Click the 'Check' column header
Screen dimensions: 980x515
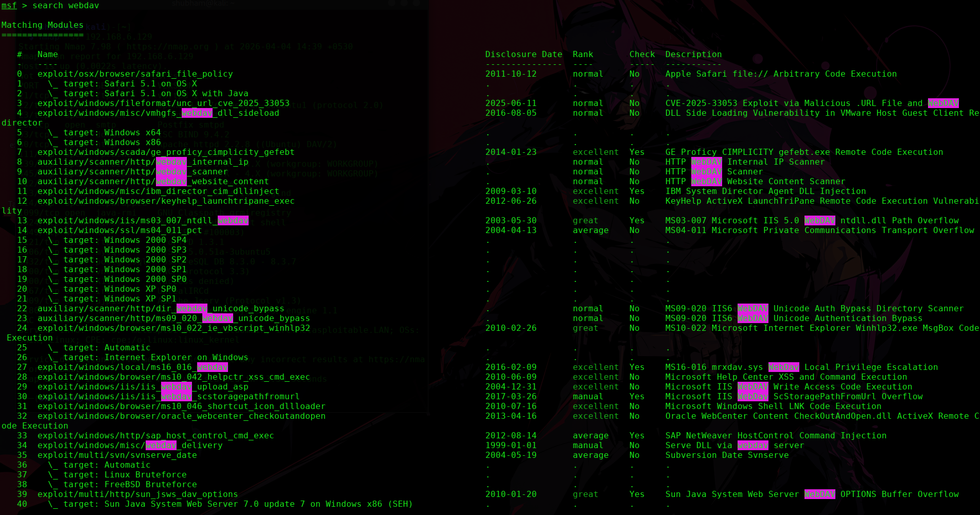tap(642, 55)
